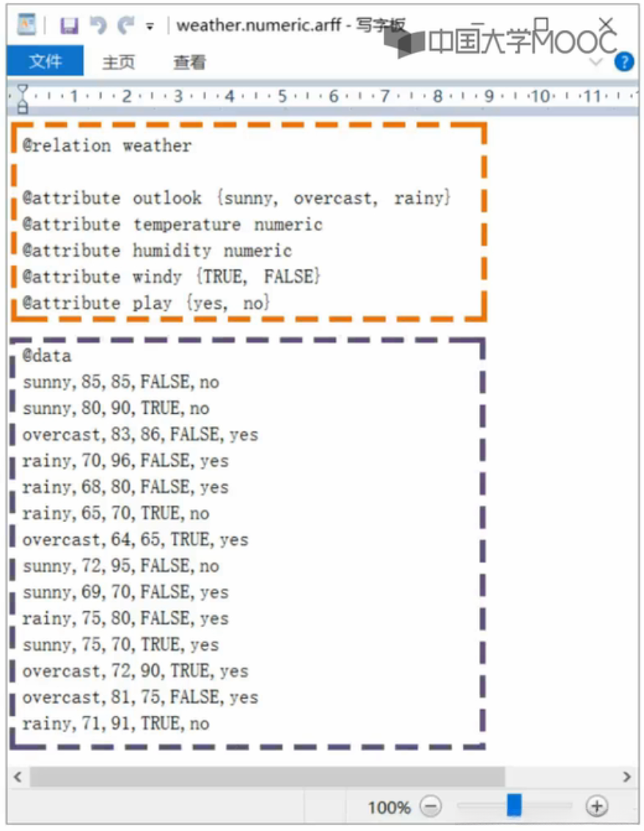
Task: Expand the ribbon using the chevron arrow
Action: [x=596, y=62]
